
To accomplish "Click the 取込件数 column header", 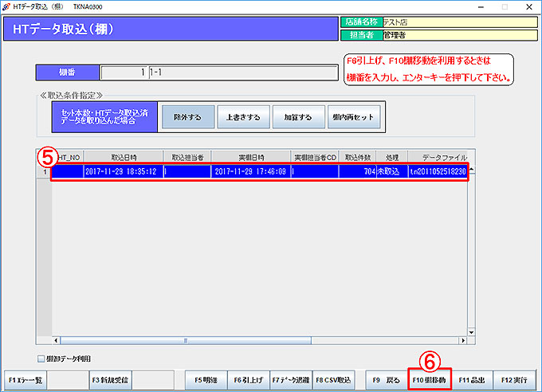I will pos(358,157).
